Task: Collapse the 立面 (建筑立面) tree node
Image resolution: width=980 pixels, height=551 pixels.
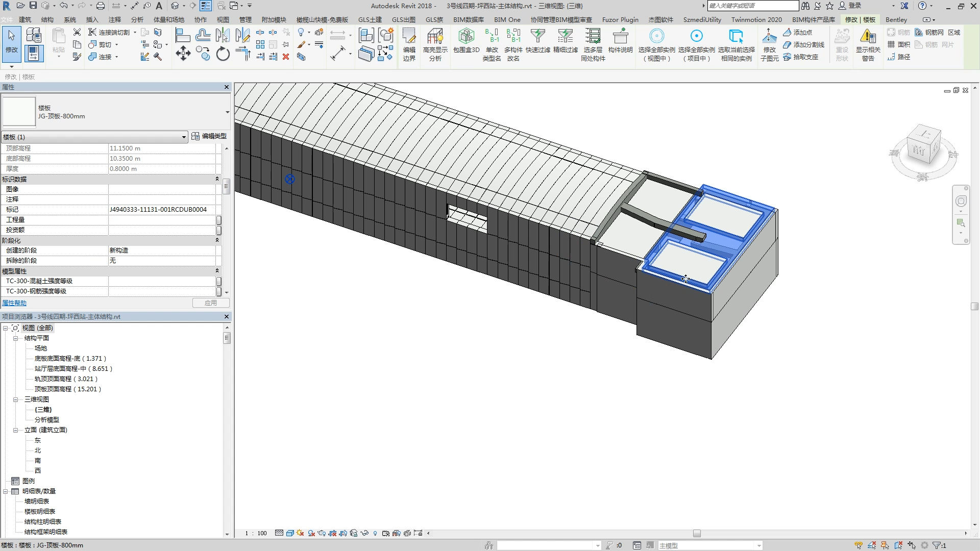Action: click(x=15, y=430)
